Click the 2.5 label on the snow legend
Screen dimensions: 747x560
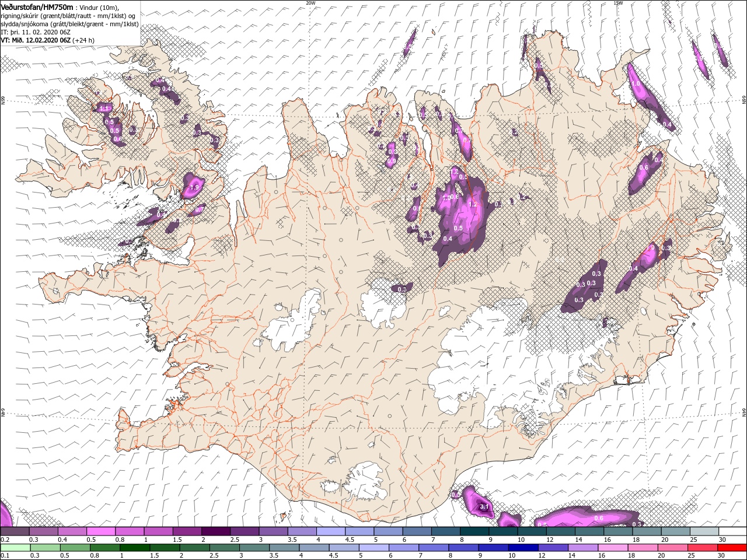235,540
